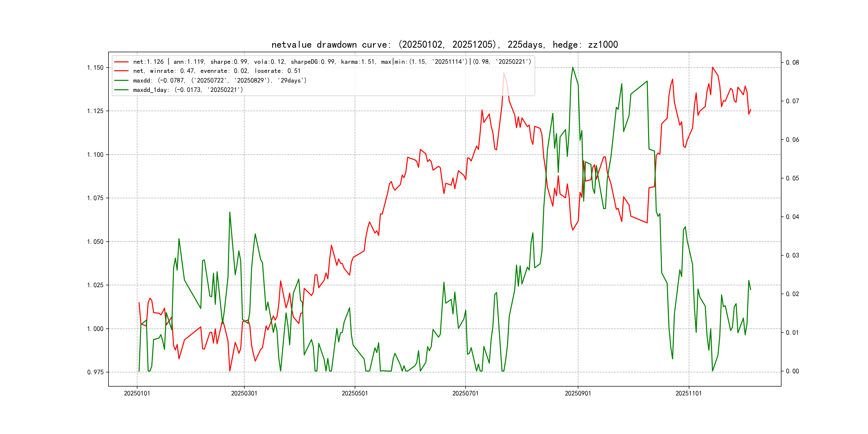Click the x-axis label 20251101
The width and height of the screenshot is (868, 434).
[689, 393]
